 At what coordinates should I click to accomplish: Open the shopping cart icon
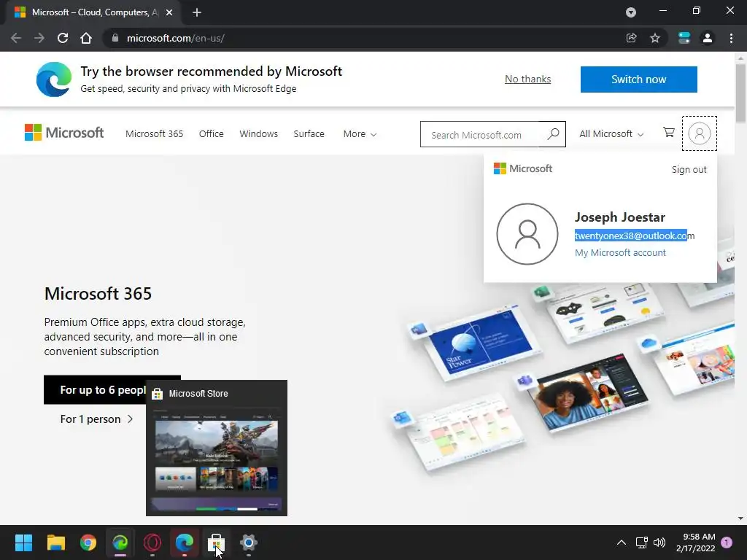pyautogui.click(x=669, y=133)
